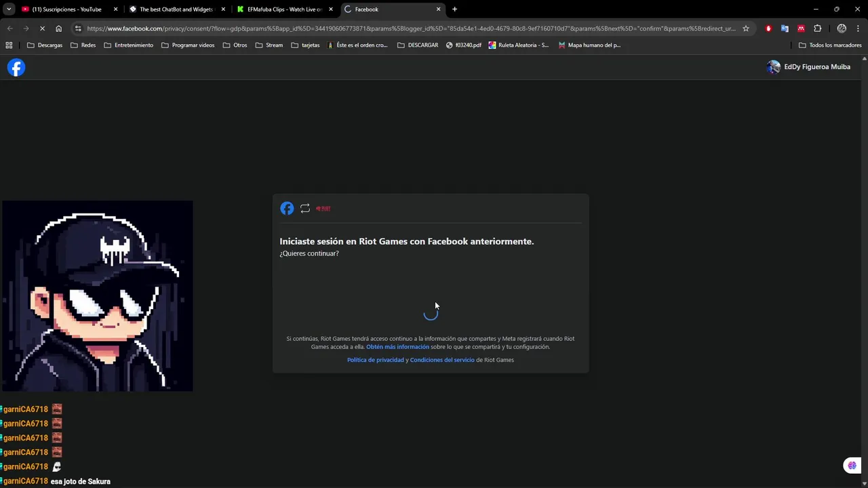Open f03240.pdf bookmark
Image resolution: width=868 pixels, height=488 pixels.
(464, 45)
